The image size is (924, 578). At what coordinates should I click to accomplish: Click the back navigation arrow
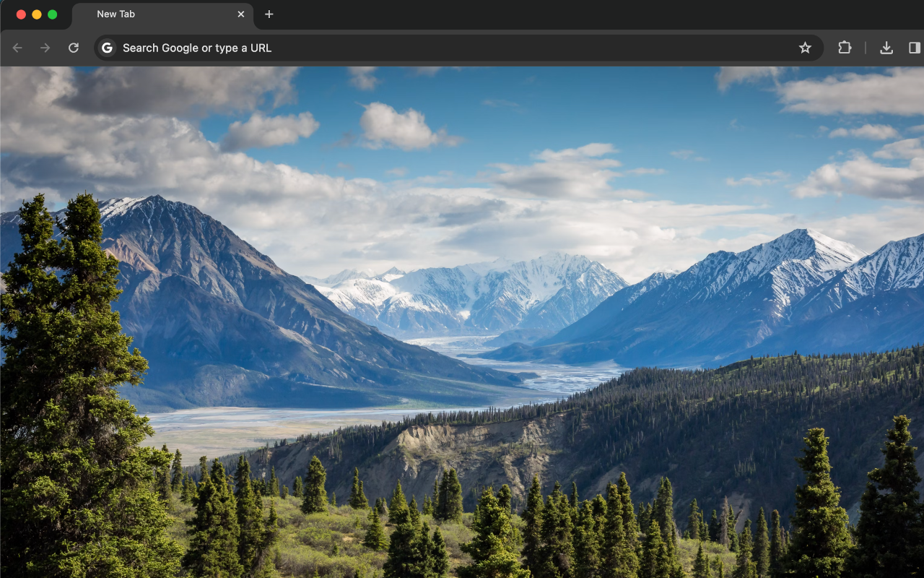click(17, 48)
